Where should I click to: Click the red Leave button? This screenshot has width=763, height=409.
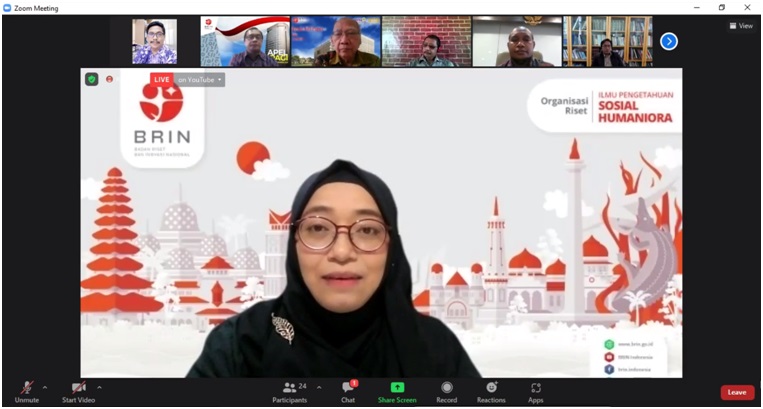tap(737, 392)
